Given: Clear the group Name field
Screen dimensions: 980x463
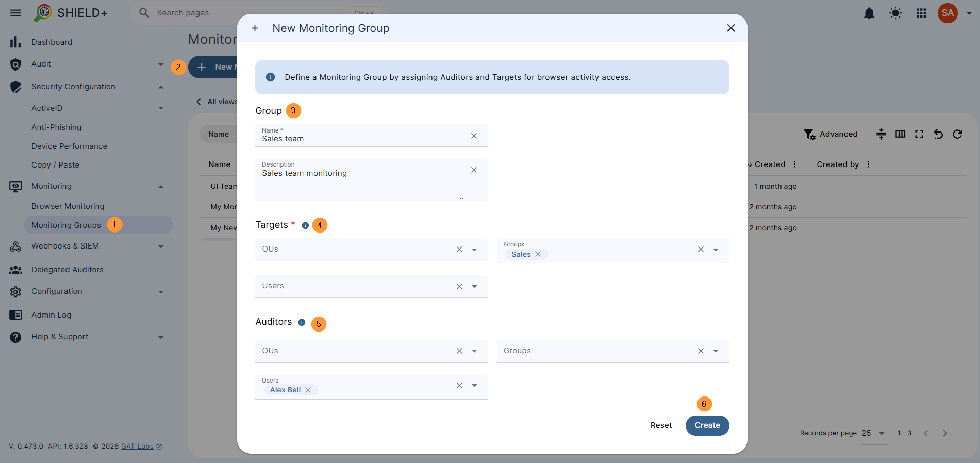Looking at the screenshot, I should (x=474, y=136).
